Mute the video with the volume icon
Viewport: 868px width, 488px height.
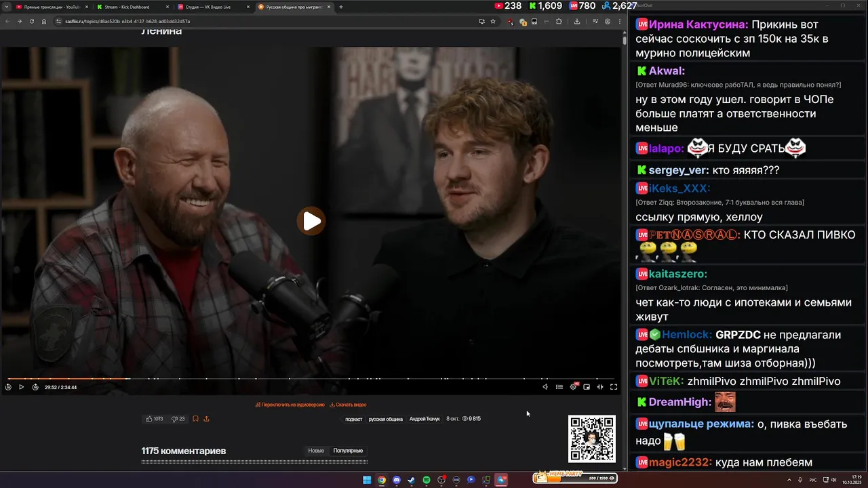pyautogui.click(x=545, y=387)
